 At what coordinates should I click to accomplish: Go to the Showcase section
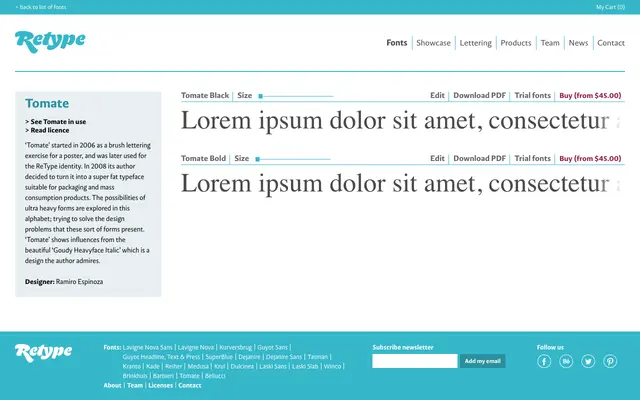(433, 43)
